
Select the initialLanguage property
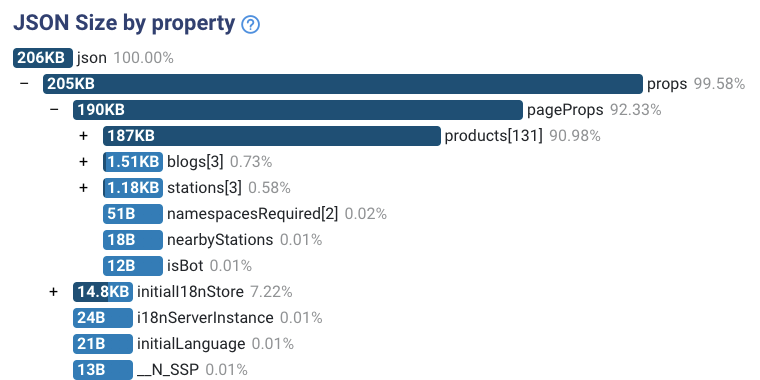[191, 344]
